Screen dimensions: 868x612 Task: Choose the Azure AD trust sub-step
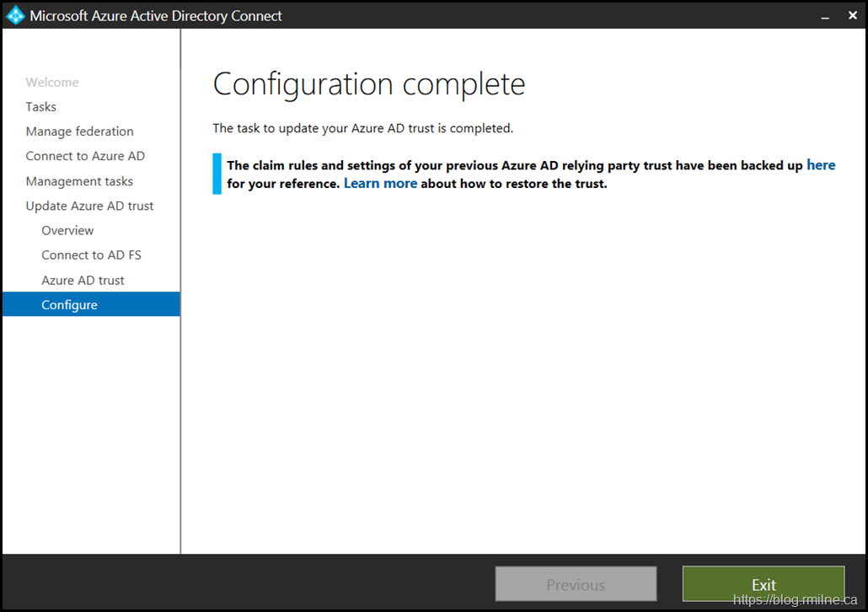tap(83, 280)
